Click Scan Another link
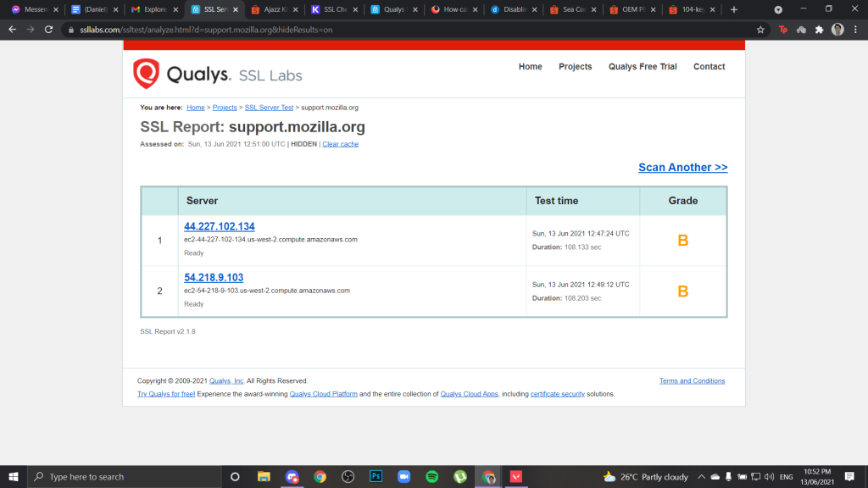 point(682,167)
